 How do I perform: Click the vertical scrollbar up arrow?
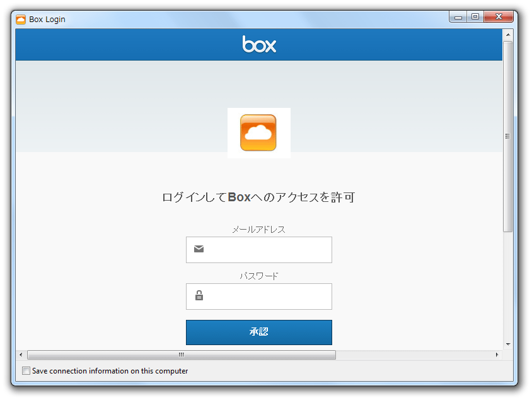coord(508,35)
